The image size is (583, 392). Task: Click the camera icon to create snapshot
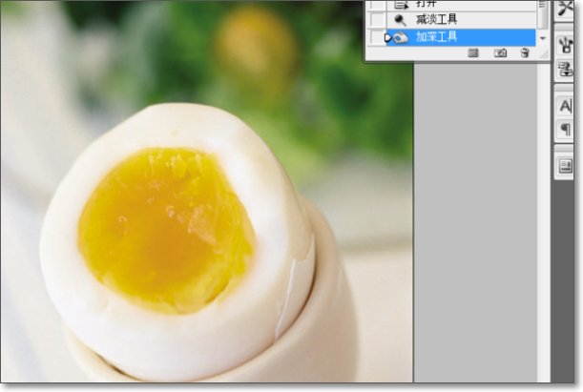(x=500, y=53)
